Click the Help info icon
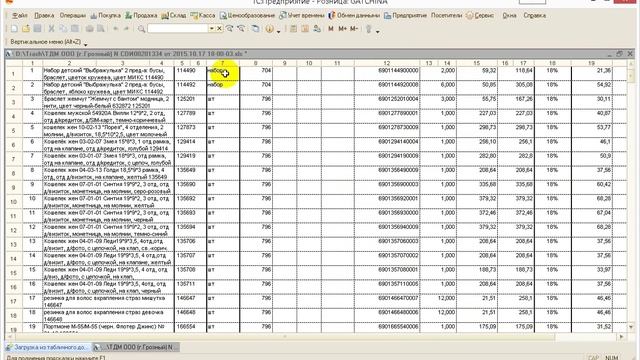The height and width of the screenshot is (360, 640). click(x=269, y=29)
